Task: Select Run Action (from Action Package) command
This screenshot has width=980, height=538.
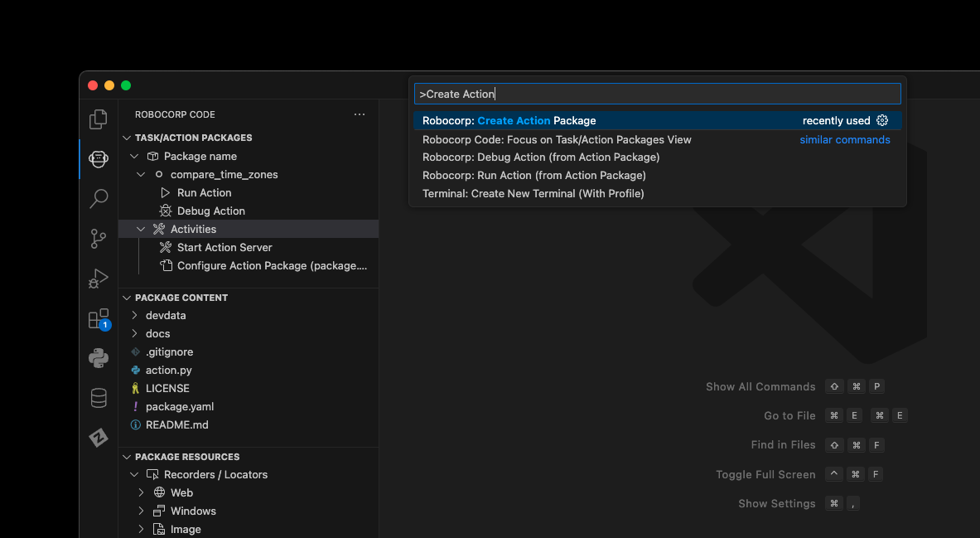Action: [x=658, y=175]
